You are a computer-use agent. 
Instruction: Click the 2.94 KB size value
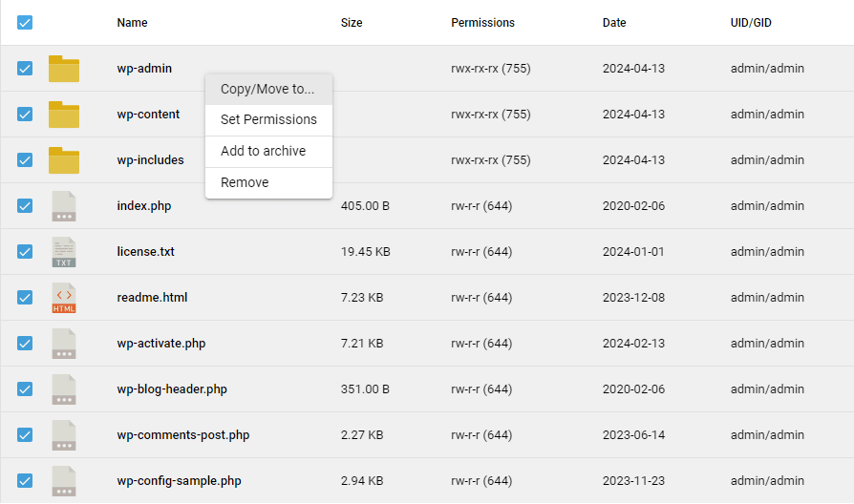click(x=362, y=480)
